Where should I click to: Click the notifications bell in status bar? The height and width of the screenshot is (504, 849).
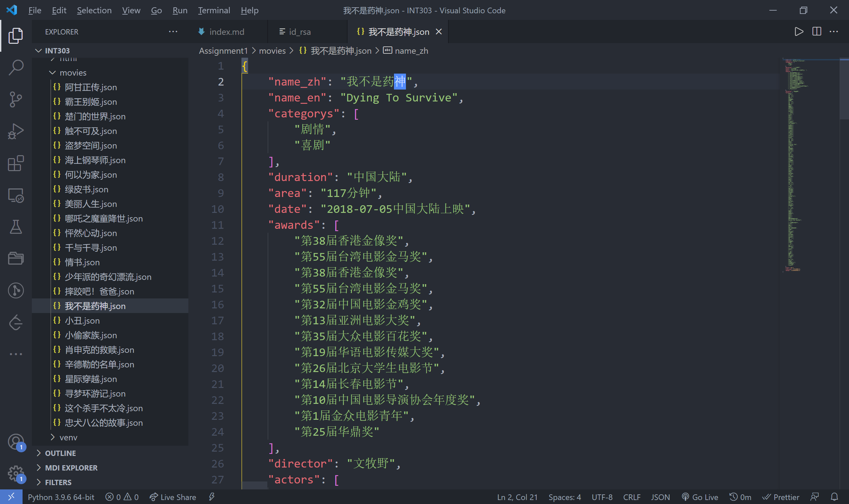tap(834, 497)
